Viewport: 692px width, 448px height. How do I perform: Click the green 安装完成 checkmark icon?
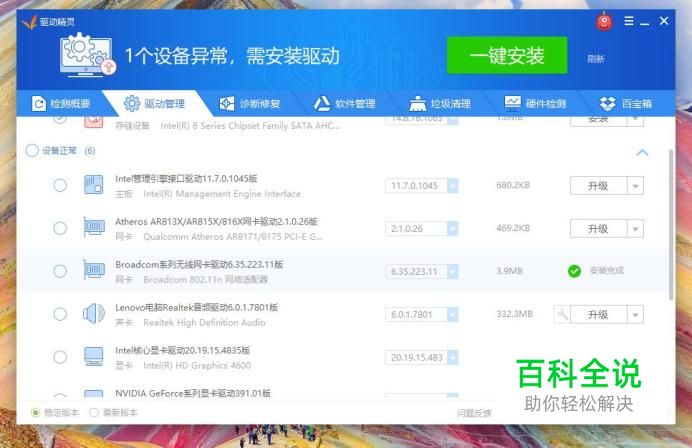coord(574,271)
